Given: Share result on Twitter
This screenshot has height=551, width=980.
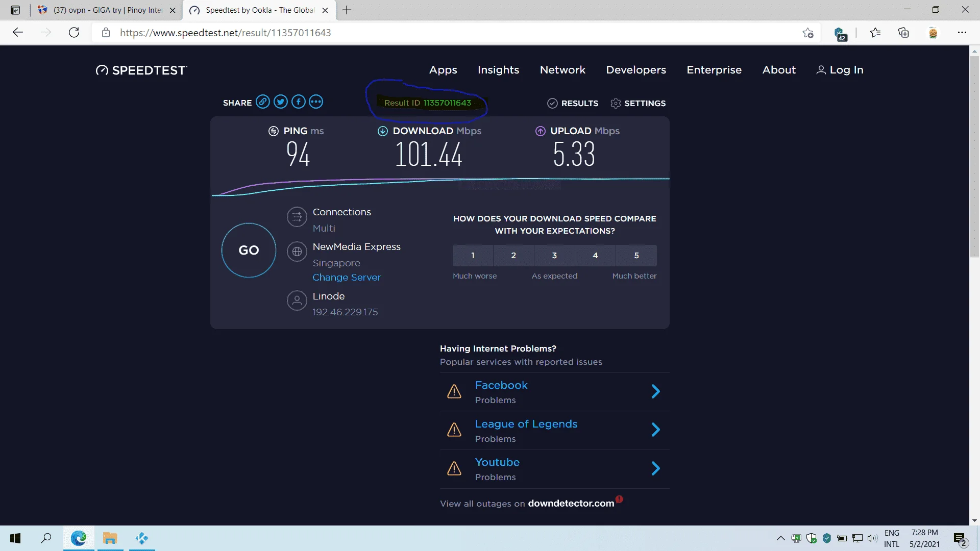Looking at the screenshot, I should [281, 102].
